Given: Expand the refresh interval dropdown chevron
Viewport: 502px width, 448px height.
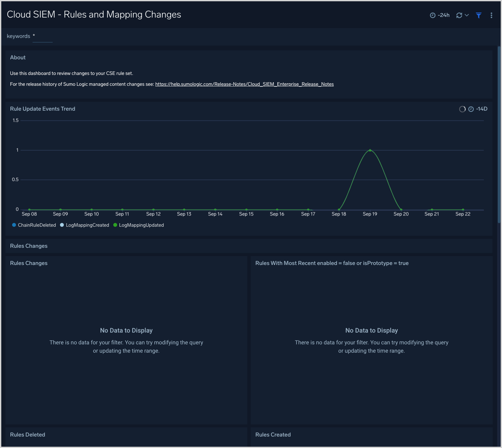Looking at the screenshot, I should click(467, 15).
